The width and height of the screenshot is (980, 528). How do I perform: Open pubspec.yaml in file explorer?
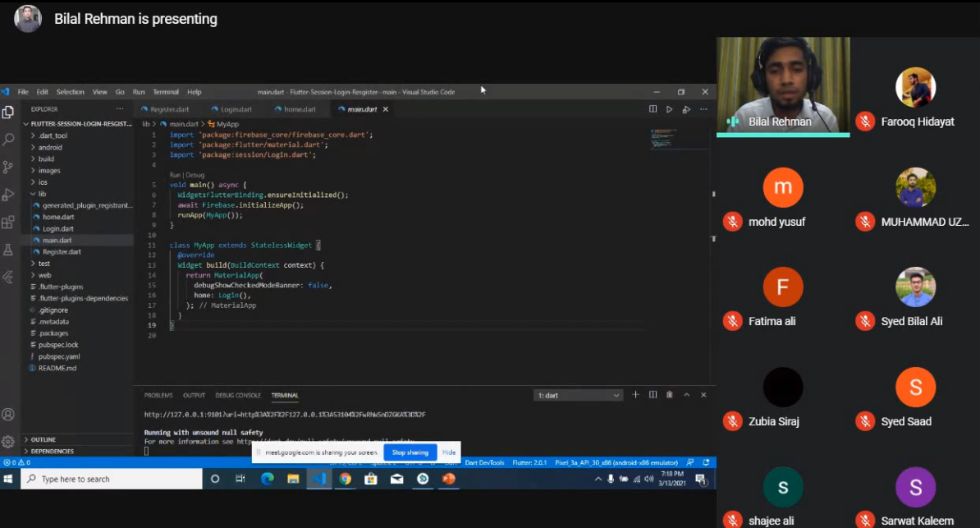pos(59,356)
